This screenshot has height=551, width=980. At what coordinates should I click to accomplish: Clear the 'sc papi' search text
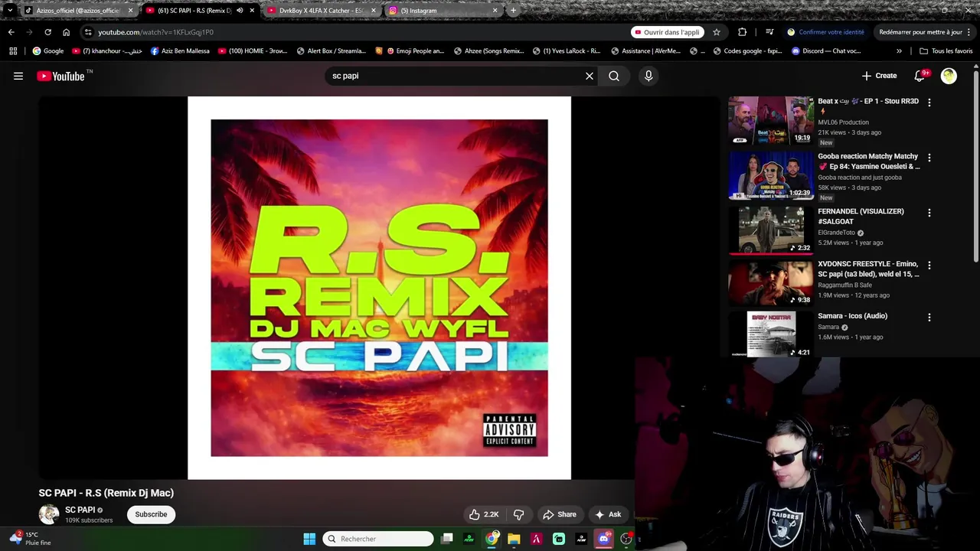pos(590,76)
